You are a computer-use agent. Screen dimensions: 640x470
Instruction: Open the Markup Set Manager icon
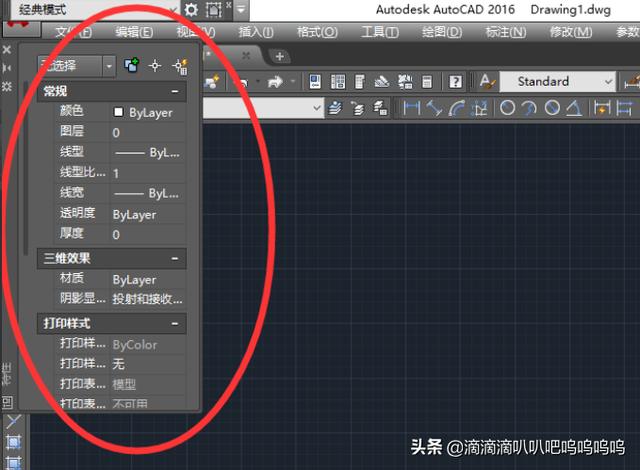[x=405, y=82]
